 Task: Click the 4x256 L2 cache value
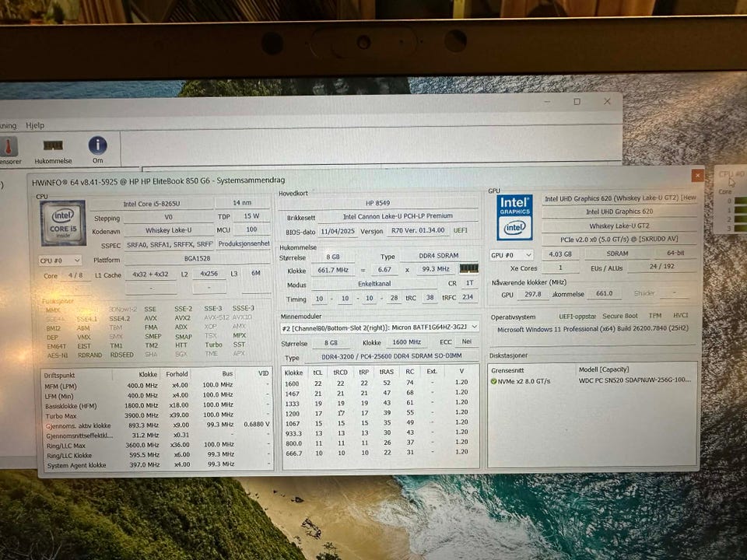209,274
